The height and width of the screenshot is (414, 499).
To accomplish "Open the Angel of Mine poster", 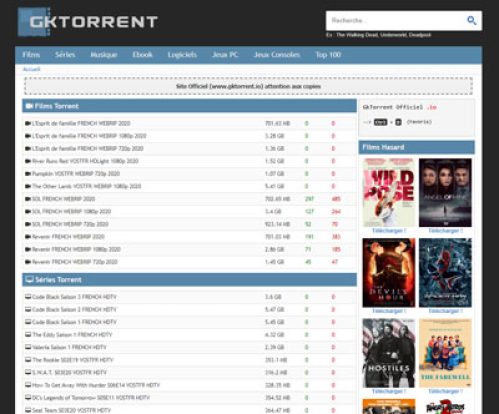I will tap(445, 193).
